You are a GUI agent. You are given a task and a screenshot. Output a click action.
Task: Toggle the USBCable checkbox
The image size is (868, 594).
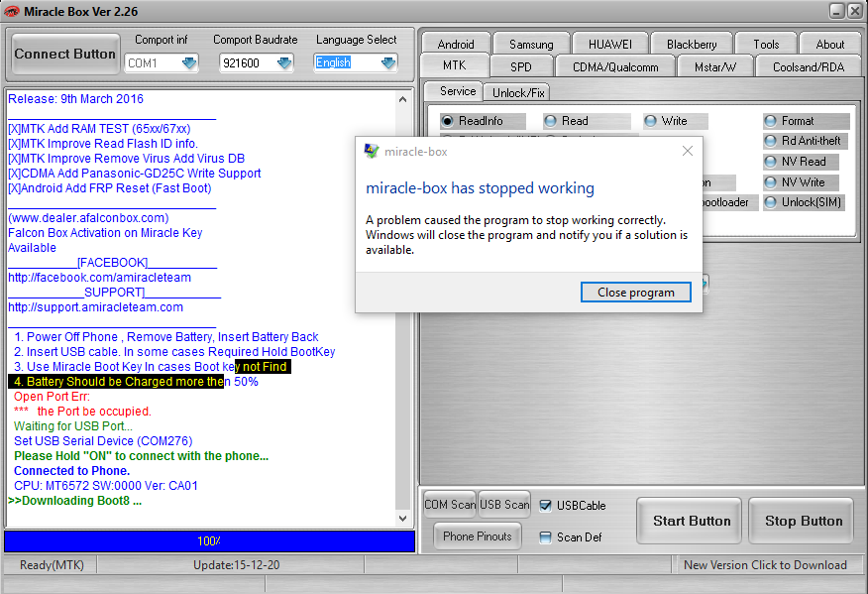pyautogui.click(x=545, y=506)
